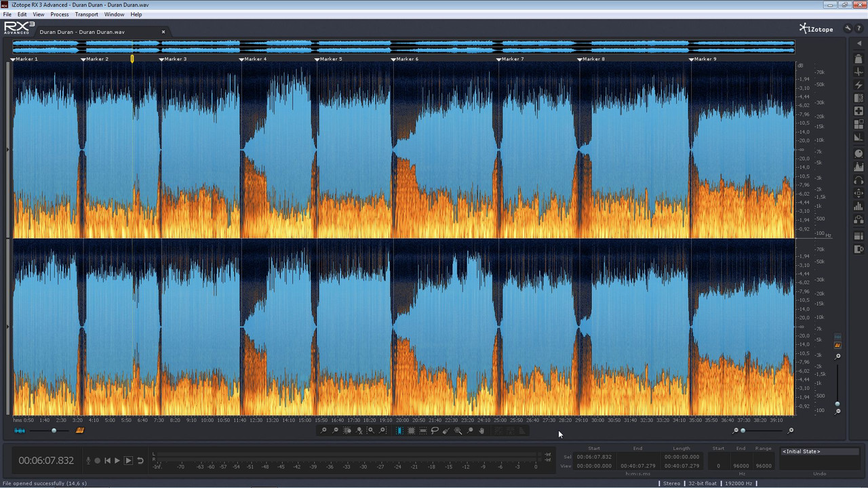Jump to Marker 6
Image resolution: width=868 pixels, height=488 pixels.
pyautogui.click(x=405, y=59)
